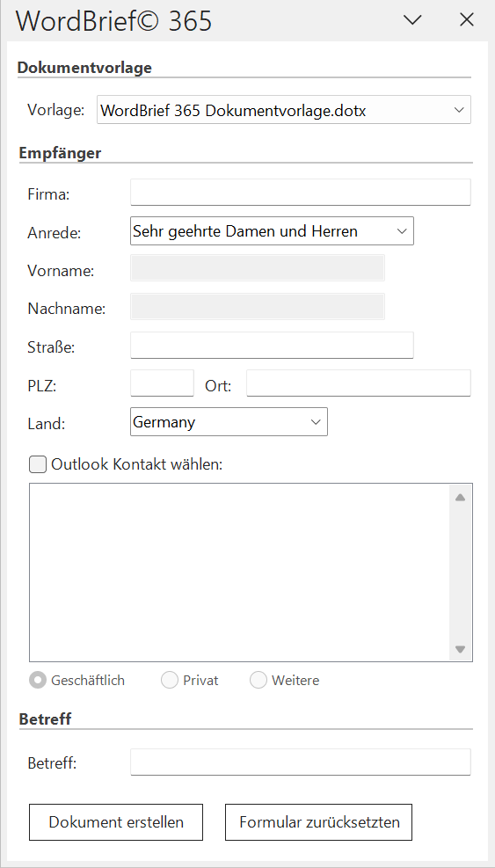Select the Geschäftlich radio button

click(x=38, y=680)
